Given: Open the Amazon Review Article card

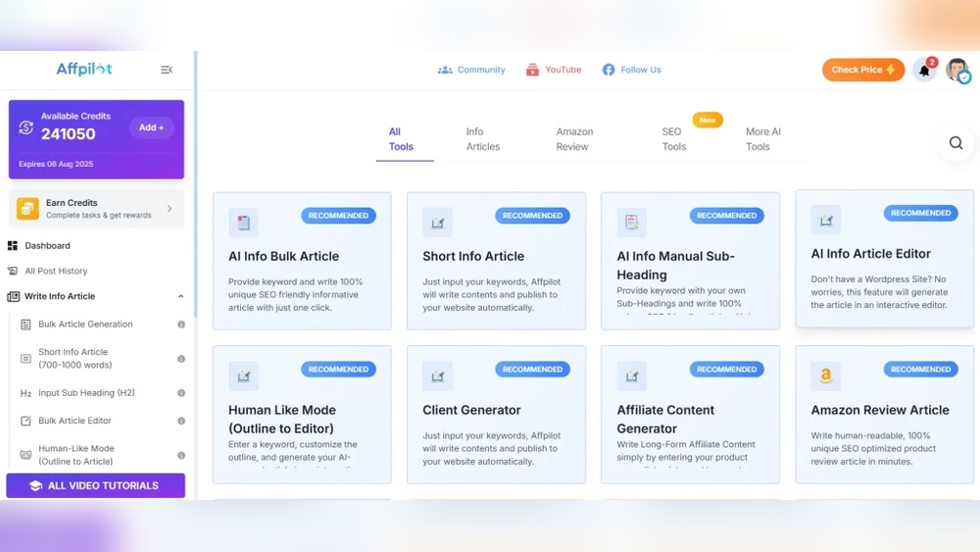Looking at the screenshot, I should [884, 415].
